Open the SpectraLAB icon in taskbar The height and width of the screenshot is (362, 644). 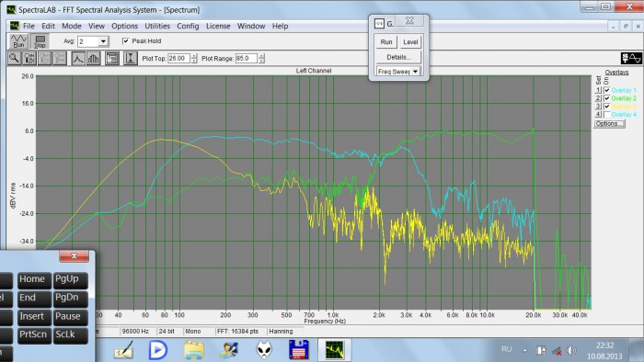point(334,350)
